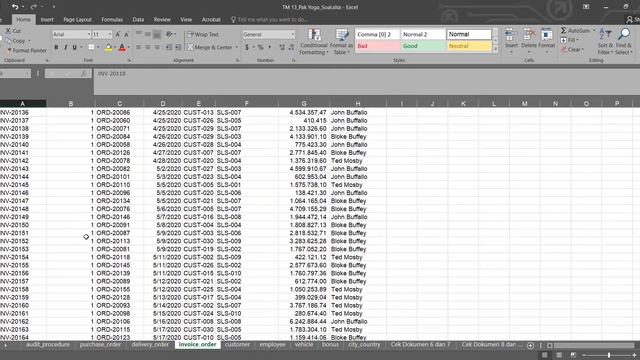The height and width of the screenshot is (360, 640).
Task: Click the Undo arrow in title bar
Action: click(15, 7)
